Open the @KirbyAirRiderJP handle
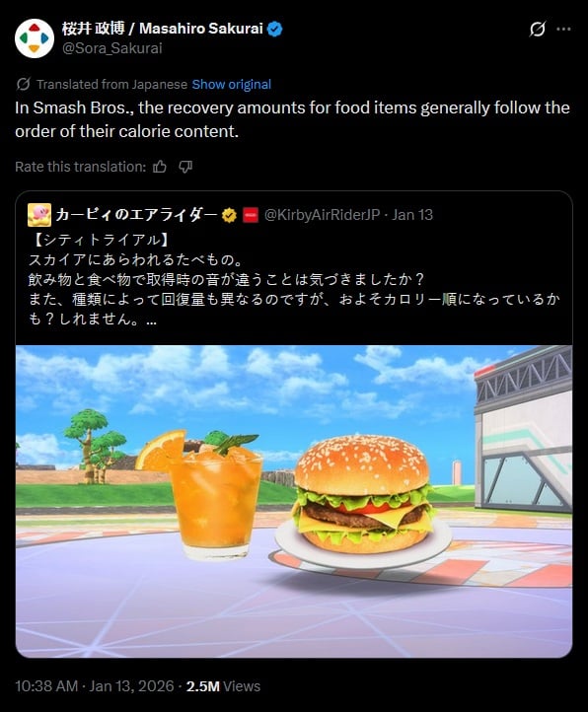 322,215
